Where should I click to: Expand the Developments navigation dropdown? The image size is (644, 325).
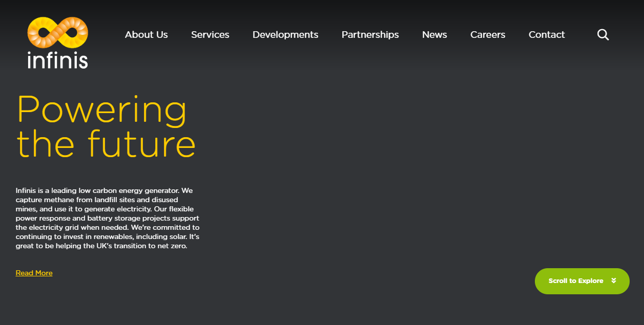[x=285, y=34]
